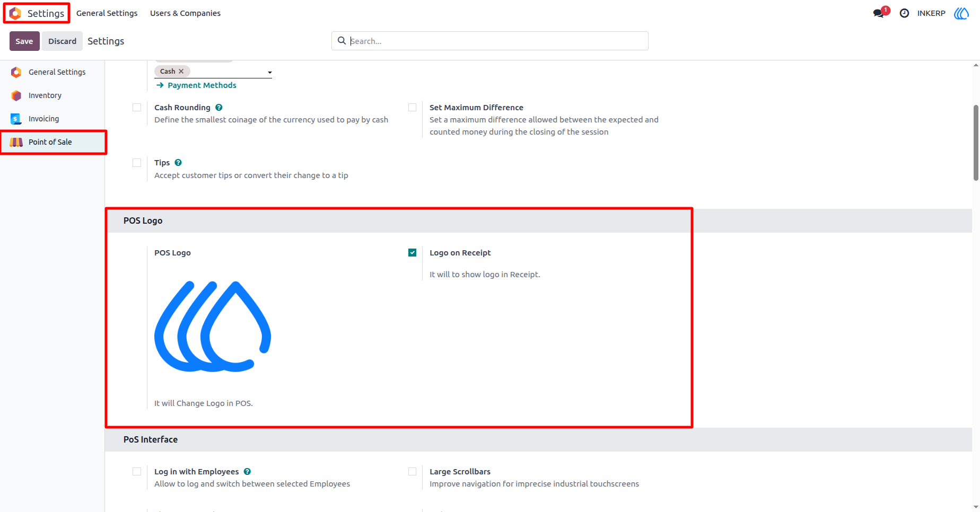Viewport: 980px width, 512px height.
Task: Enable the Log in with Employees checkbox
Action: [137, 472]
